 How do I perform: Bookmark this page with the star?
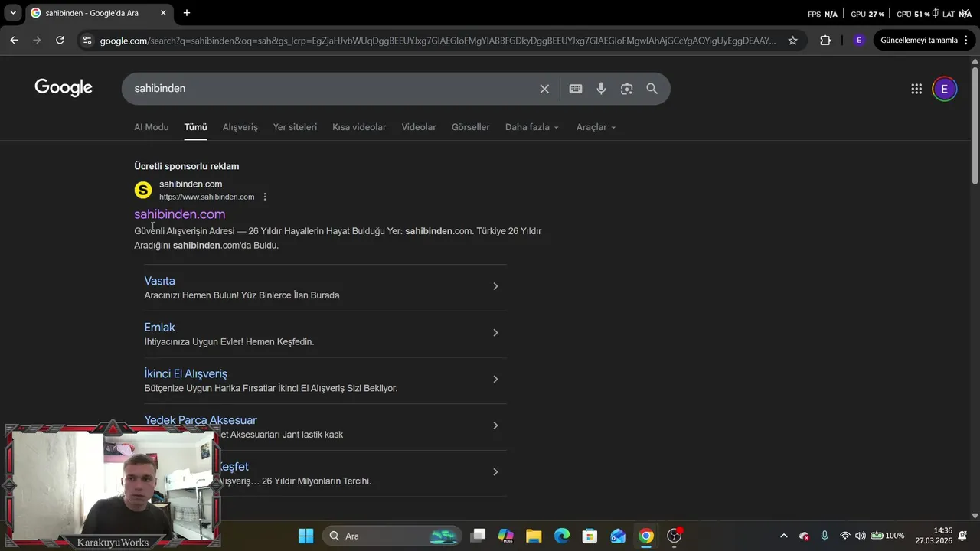(793, 40)
